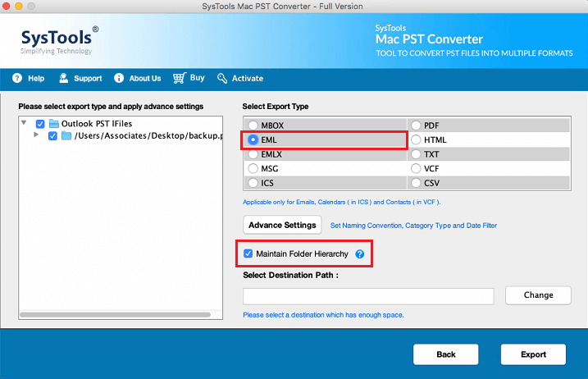Expand the /Users/Associates/Desktop/backup node
Viewport: 588px width, 379px height.
point(36,135)
